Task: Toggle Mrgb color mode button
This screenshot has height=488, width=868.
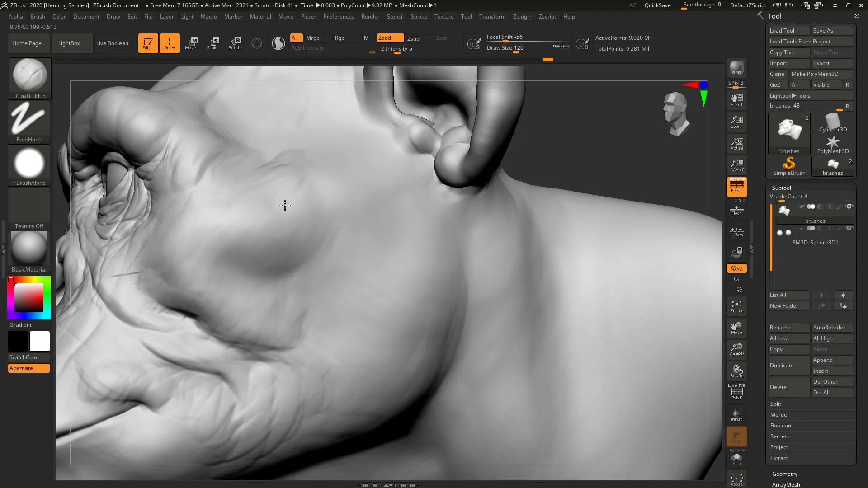Action: [312, 38]
